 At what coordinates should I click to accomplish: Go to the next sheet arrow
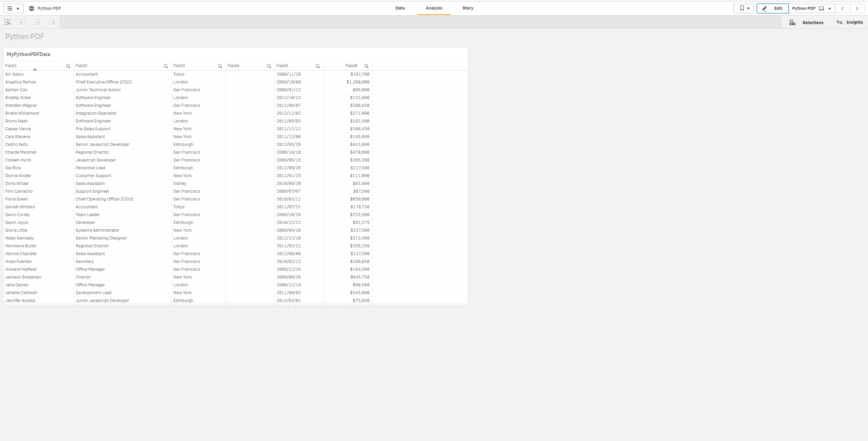coord(857,8)
